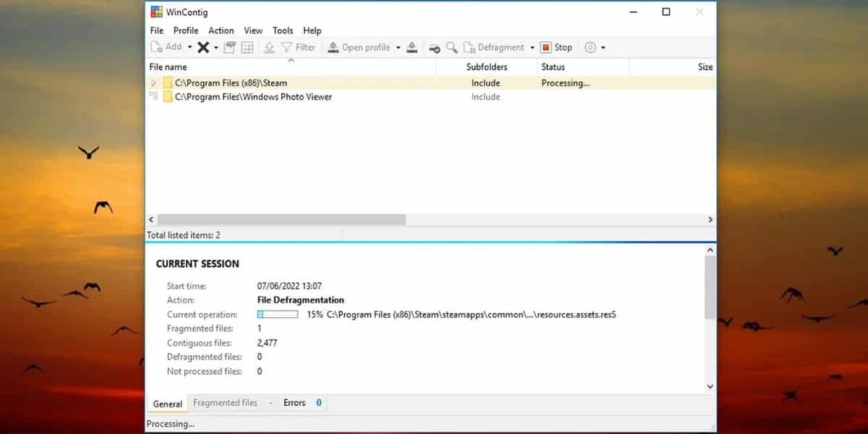Click the search magnifier icon
This screenshot has height=434, width=868.
(451, 47)
